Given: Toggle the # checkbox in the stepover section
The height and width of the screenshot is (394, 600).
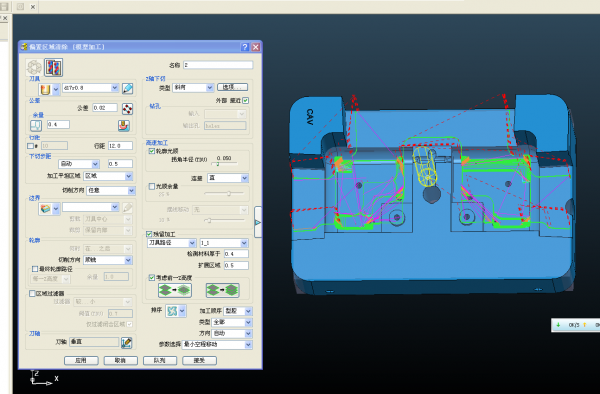Looking at the screenshot, I should tap(31, 146).
